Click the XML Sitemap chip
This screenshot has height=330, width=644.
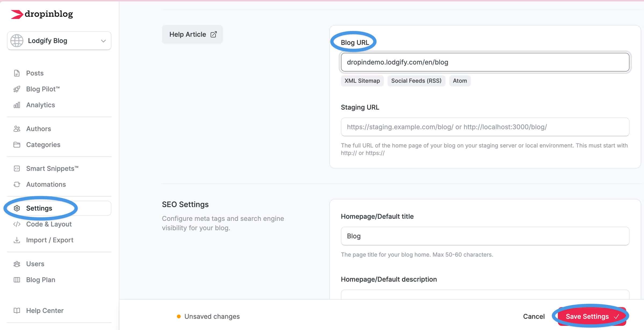point(362,81)
